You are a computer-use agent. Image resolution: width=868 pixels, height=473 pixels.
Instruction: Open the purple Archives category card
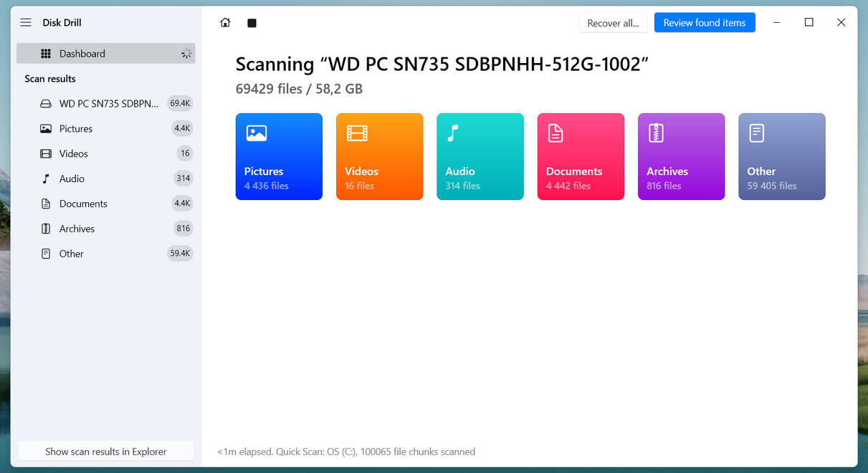pyautogui.click(x=681, y=156)
